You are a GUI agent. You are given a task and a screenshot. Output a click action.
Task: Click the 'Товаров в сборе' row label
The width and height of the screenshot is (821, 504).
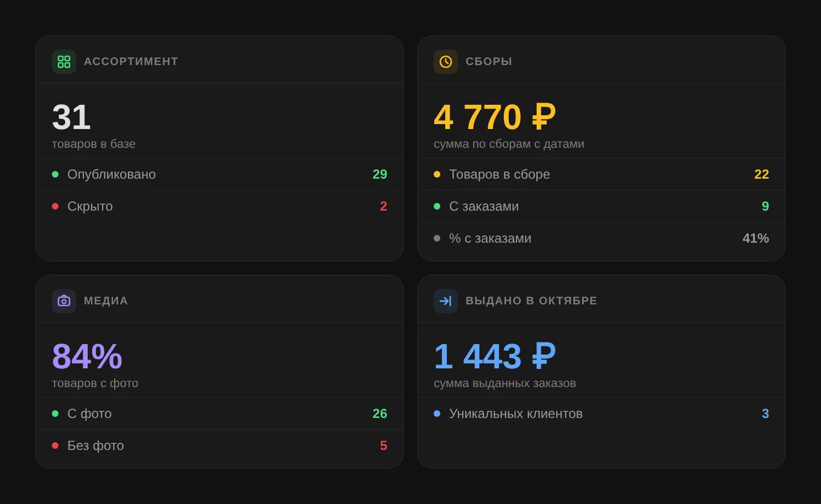499,174
